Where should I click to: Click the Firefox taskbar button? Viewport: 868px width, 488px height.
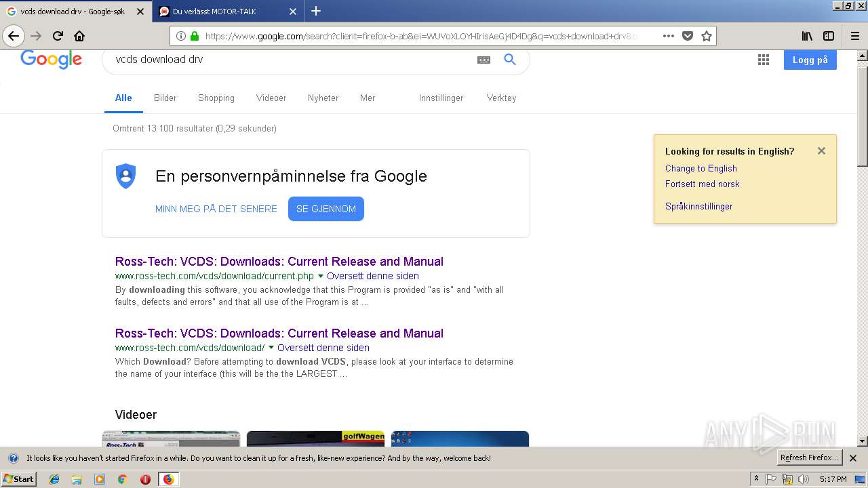tap(168, 479)
